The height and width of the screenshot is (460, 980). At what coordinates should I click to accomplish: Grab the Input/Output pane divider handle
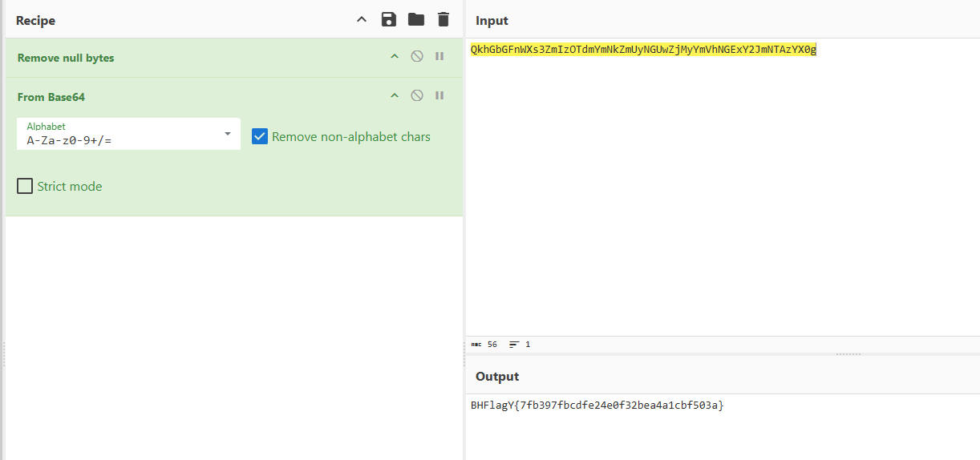pyautogui.click(x=848, y=354)
